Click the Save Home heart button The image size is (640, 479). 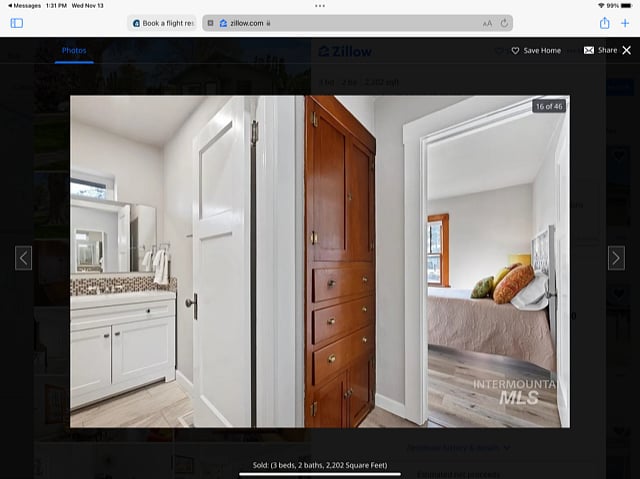tap(536, 51)
